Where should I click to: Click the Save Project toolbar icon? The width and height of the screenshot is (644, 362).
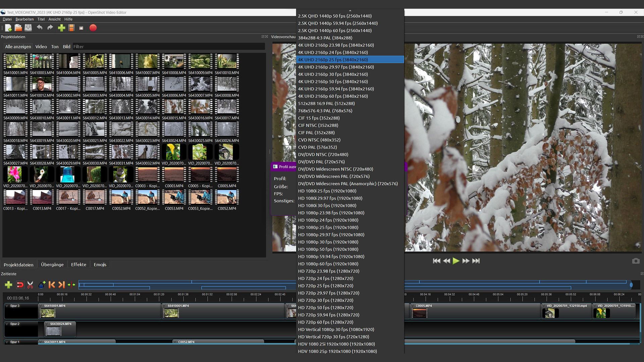point(29,28)
